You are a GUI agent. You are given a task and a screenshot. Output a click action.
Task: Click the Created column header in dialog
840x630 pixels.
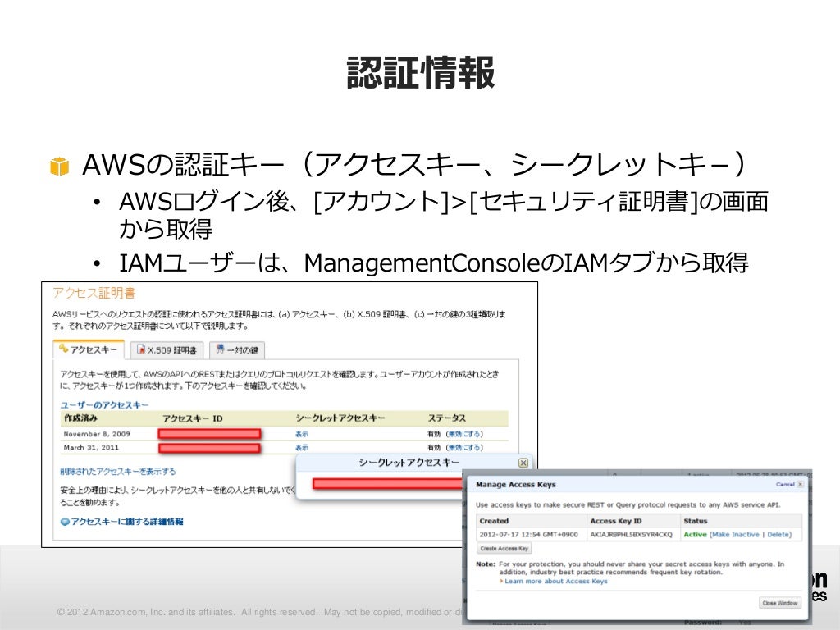[494, 521]
